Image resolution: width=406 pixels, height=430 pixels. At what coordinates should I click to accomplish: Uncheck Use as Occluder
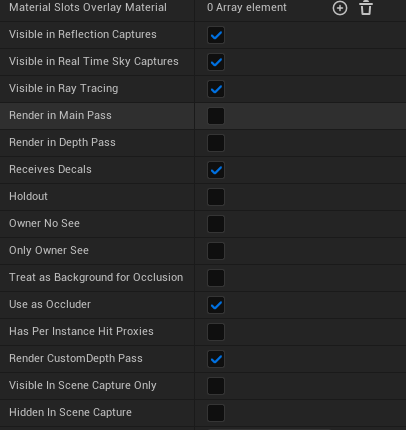216,305
